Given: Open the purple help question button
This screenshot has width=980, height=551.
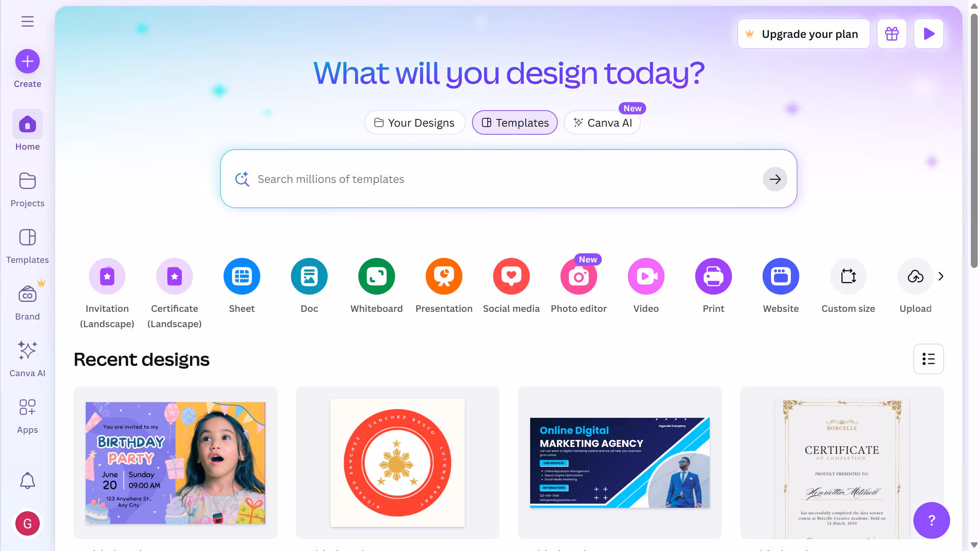Looking at the screenshot, I should pos(932,520).
